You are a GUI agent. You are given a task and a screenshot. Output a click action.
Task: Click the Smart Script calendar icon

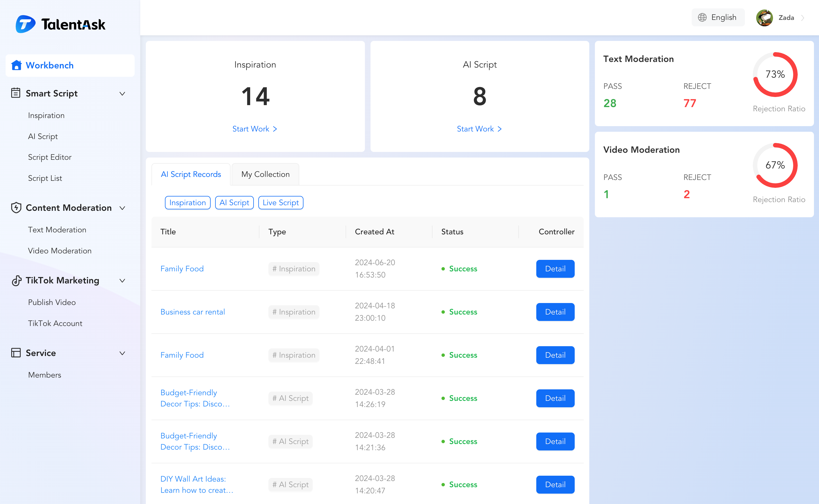[16, 93]
